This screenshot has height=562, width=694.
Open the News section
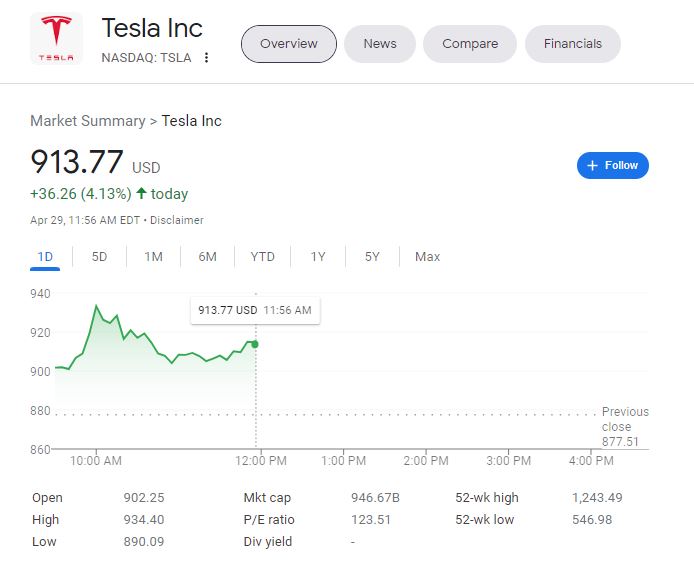point(380,44)
